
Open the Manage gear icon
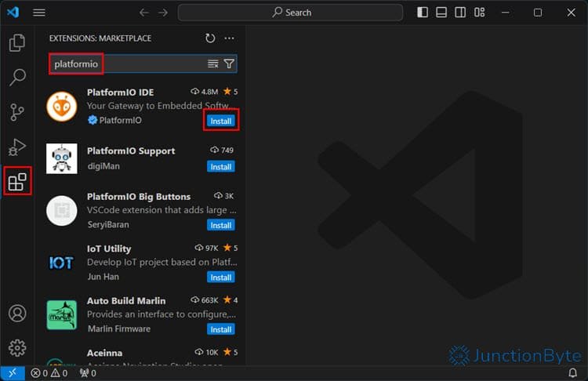(17, 348)
